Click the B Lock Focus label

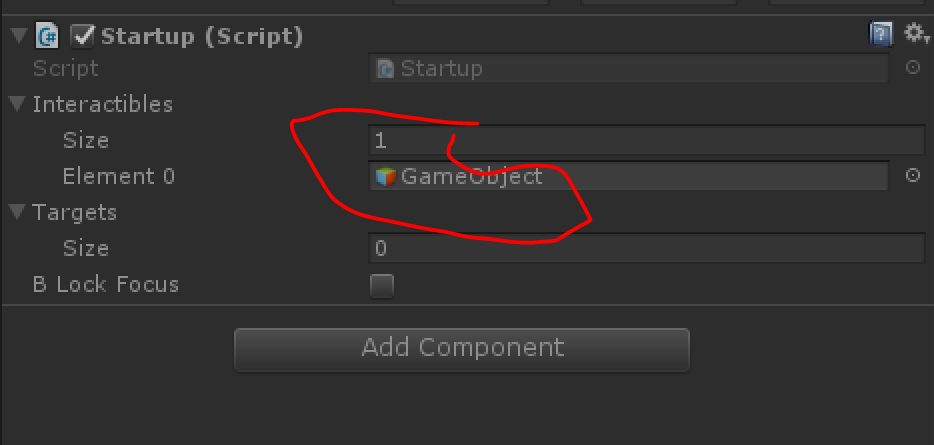click(105, 284)
